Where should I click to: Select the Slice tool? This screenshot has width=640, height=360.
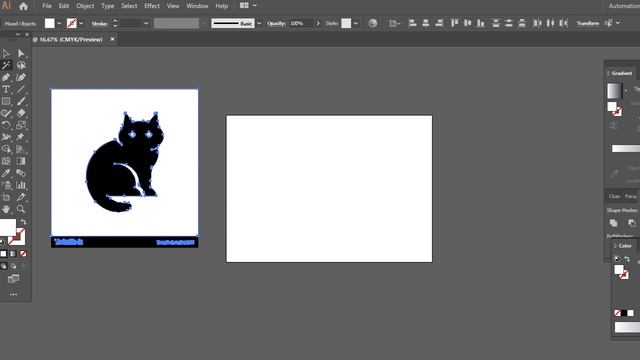[x=21, y=197]
